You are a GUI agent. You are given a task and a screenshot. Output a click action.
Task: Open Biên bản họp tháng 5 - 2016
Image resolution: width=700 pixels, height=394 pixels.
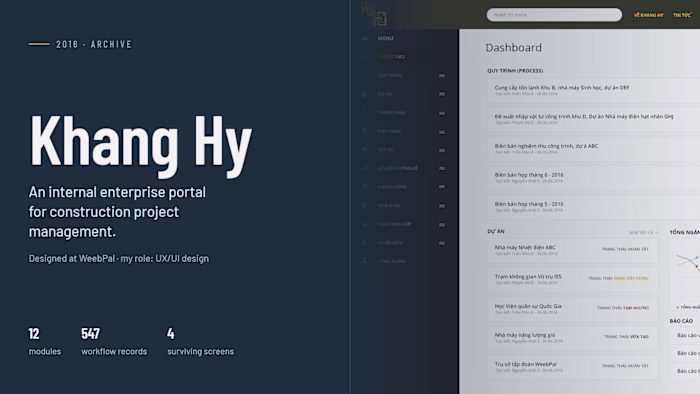coord(593,207)
